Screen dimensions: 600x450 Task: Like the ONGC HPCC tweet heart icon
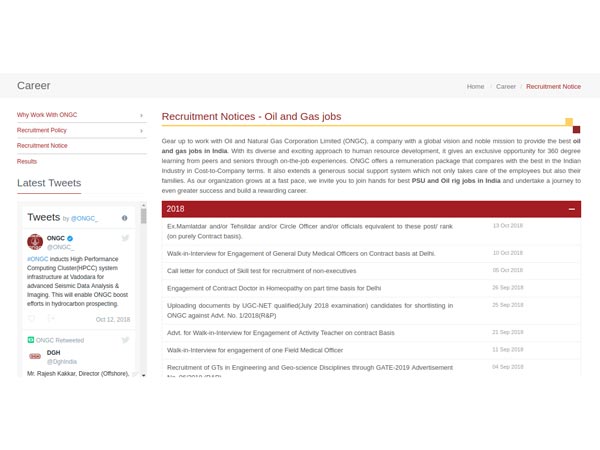(32, 319)
